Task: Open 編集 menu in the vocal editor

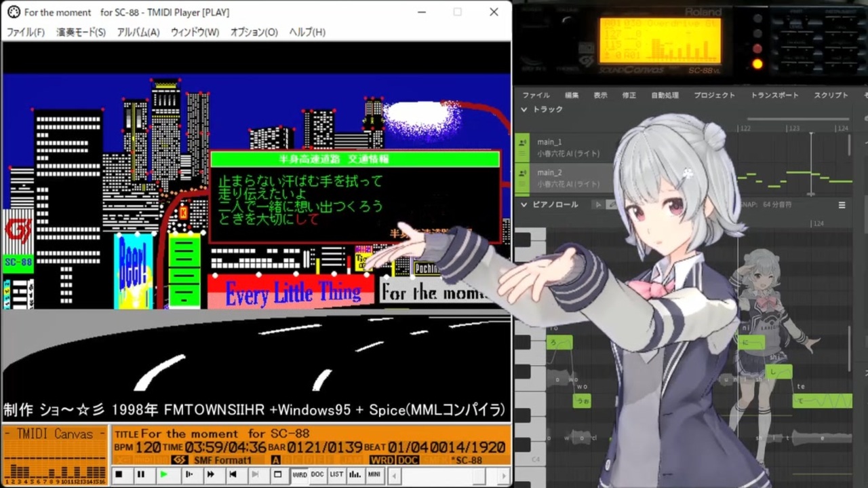Action: pyautogui.click(x=572, y=96)
